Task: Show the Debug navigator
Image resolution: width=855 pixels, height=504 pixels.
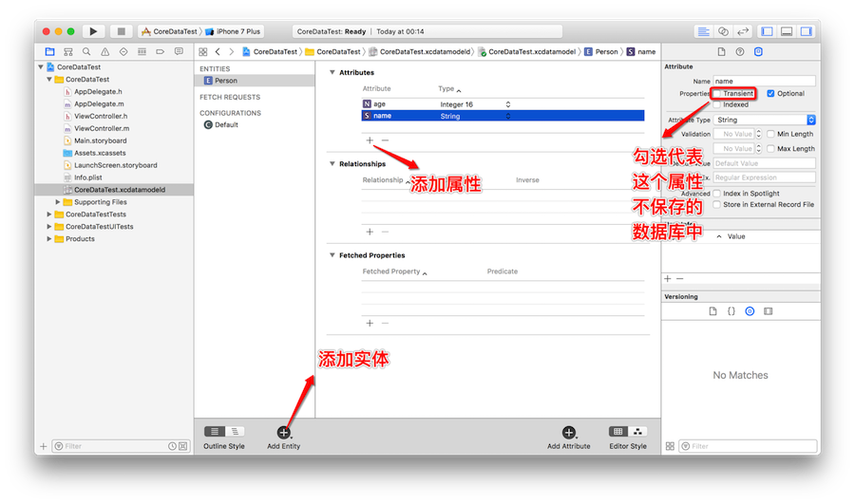Action: [x=142, y=52]
